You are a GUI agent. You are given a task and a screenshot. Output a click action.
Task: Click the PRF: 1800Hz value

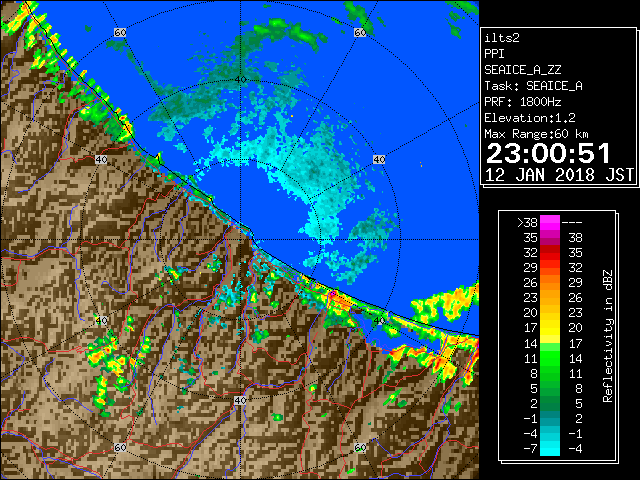point(523,102)
